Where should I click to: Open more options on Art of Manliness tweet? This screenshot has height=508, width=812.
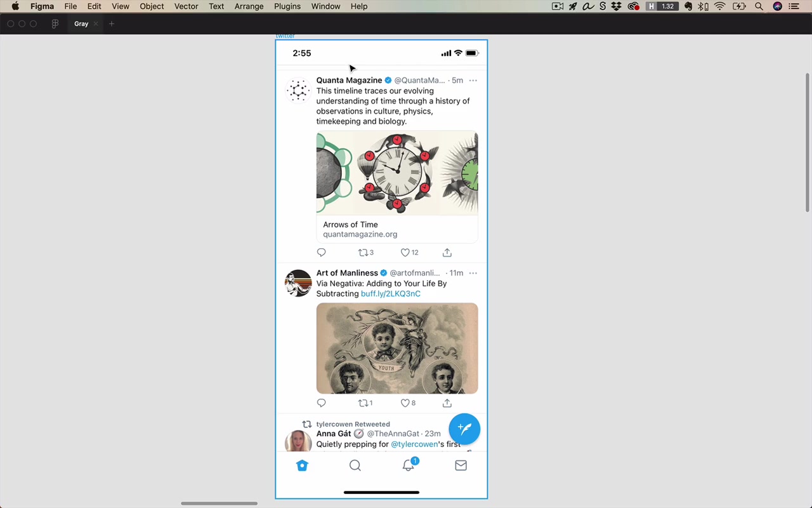point(473,273)
